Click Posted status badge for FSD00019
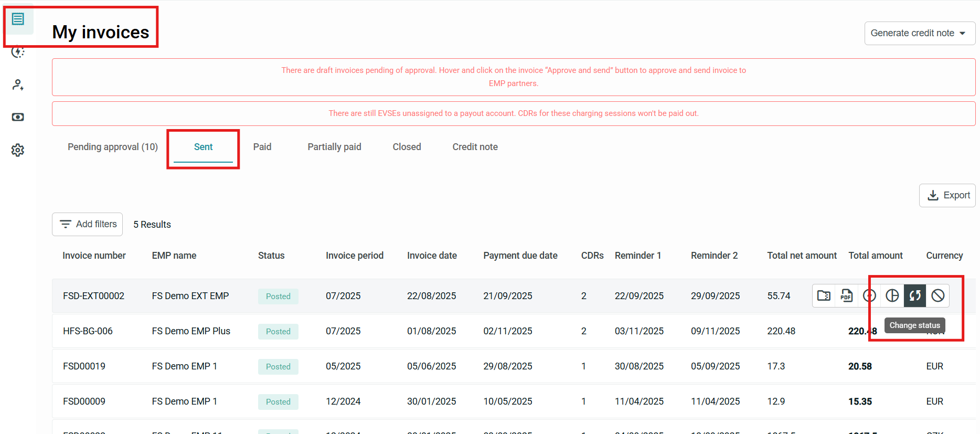Screen dimensions: 980x434 click(278, 367)
